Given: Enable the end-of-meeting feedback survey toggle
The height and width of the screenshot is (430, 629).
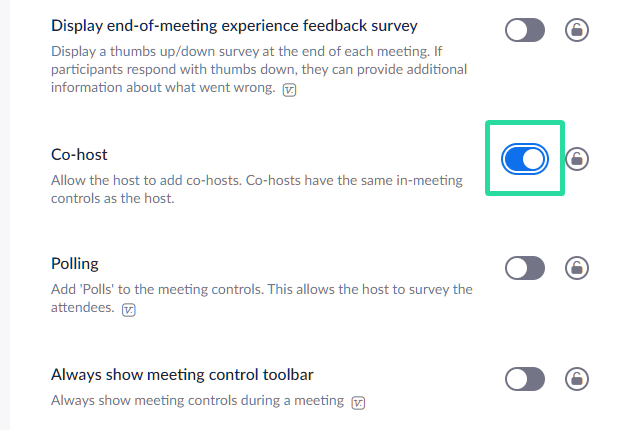Looking at the screenshot, I should point(525,30).
